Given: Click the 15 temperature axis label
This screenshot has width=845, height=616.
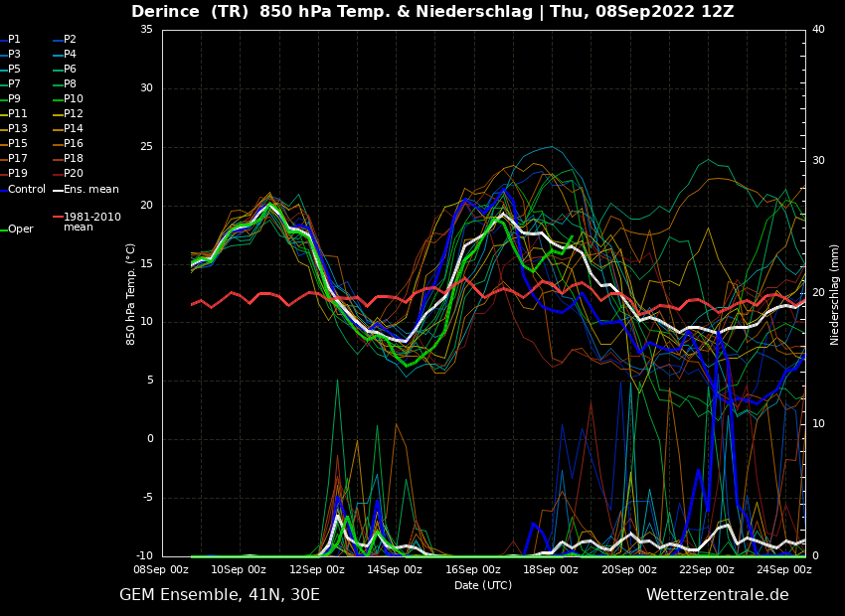Looking at the screenshot, I should (146, 264).
